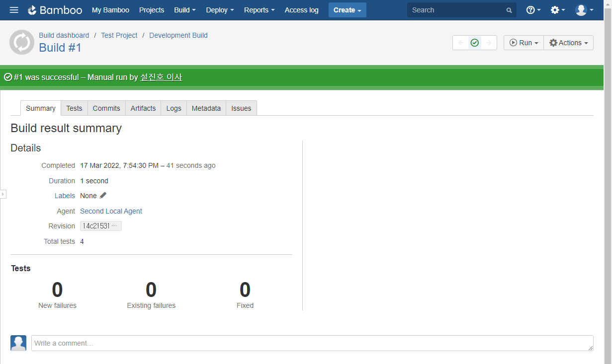Open the Second Local Agent link

[111, 211]
